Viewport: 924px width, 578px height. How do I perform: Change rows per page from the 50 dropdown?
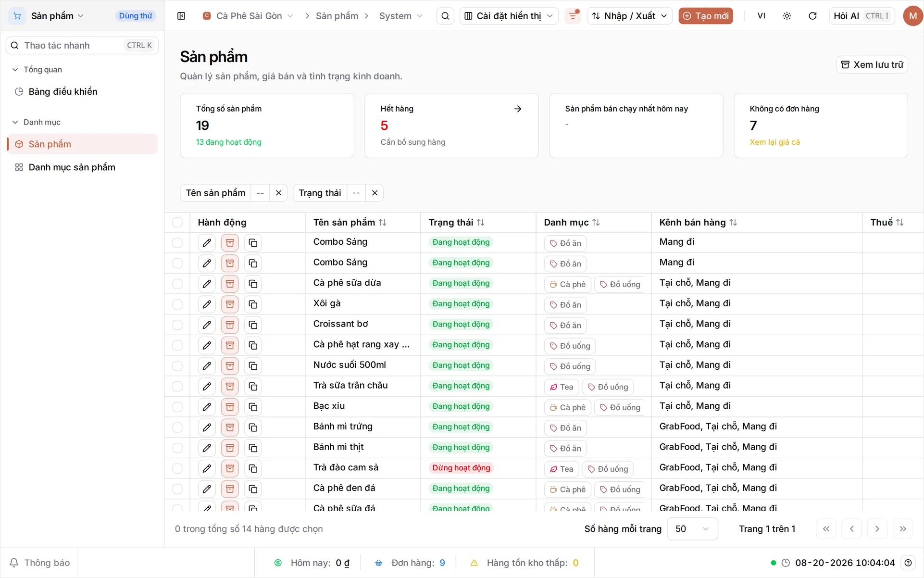(x=692, y=529)
